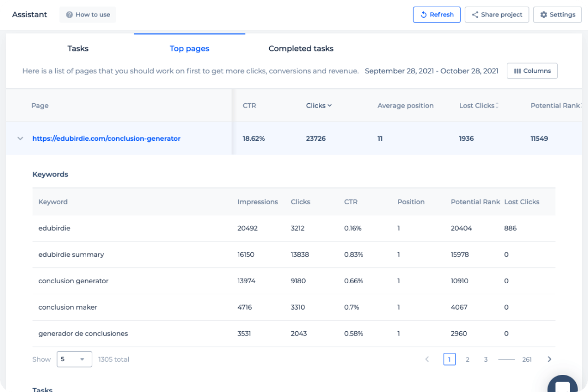Jump to last keywords page 261
588x392 pixels.
point(527,359)
